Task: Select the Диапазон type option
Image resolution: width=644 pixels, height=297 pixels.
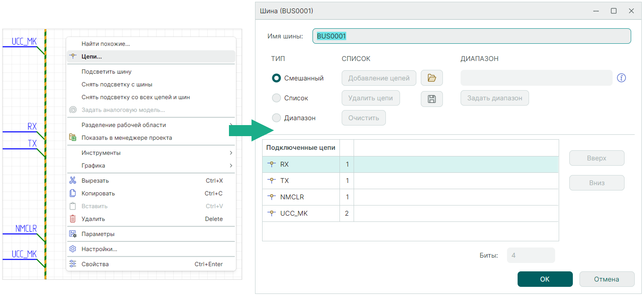Action: click(276, 118)
